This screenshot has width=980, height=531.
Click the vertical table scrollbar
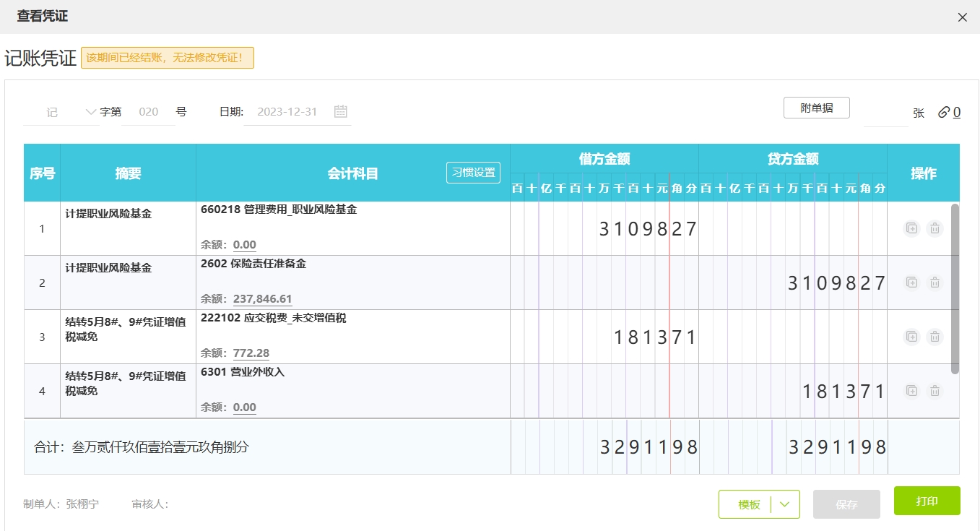pos(955,289)
